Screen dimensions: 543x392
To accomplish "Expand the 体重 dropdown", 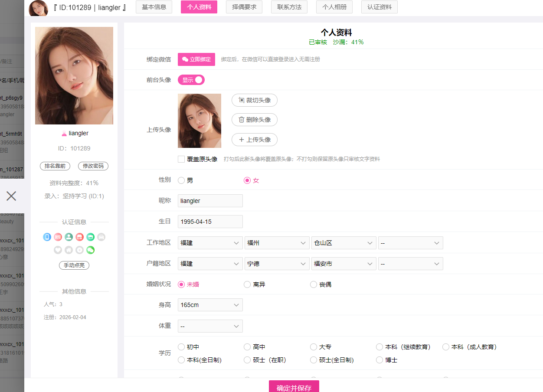I will coord(210,326).
